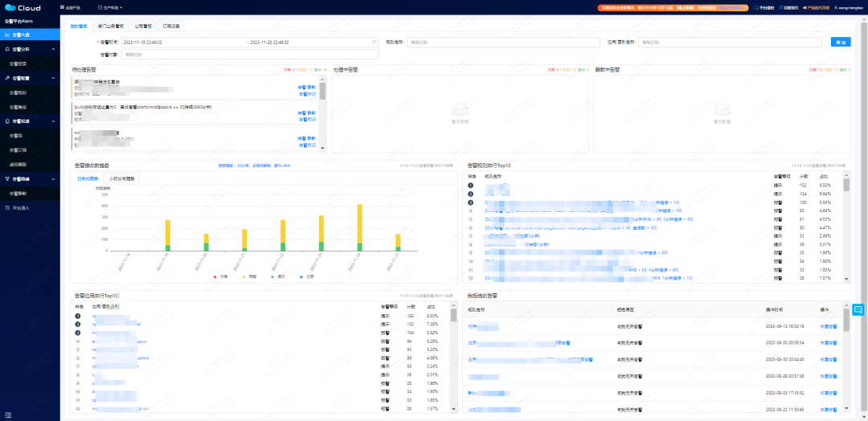Click restore alarm link for 2023-09-12 row
868x421 pixels.
click(x=828, y=326)
